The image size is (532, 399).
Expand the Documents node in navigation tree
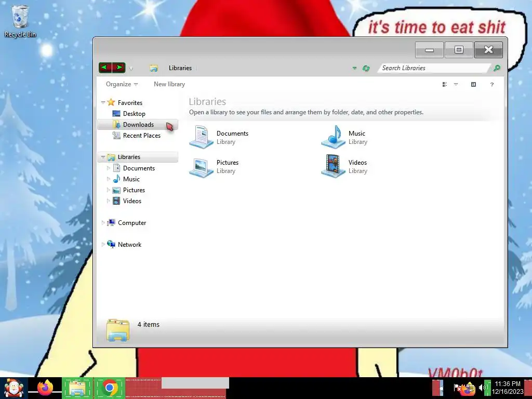(x=108, y=168)
